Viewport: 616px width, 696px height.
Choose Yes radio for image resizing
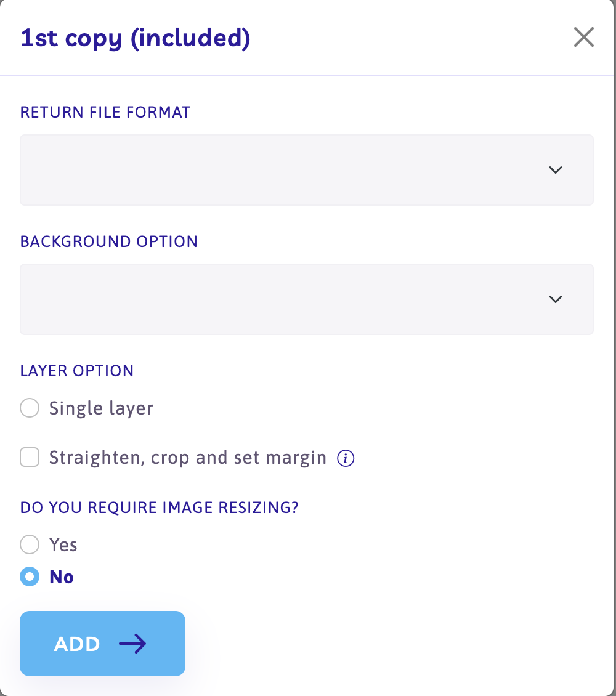30,544
